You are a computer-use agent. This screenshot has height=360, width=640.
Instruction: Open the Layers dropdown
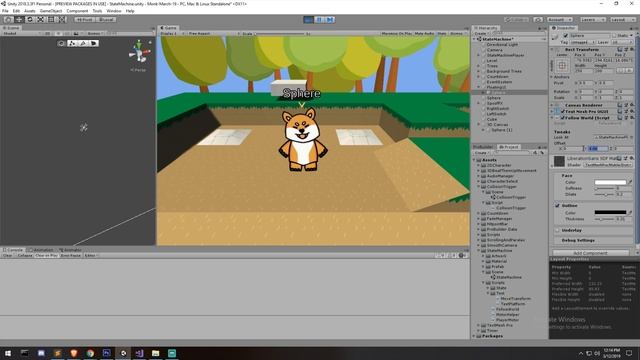point(592,19)
